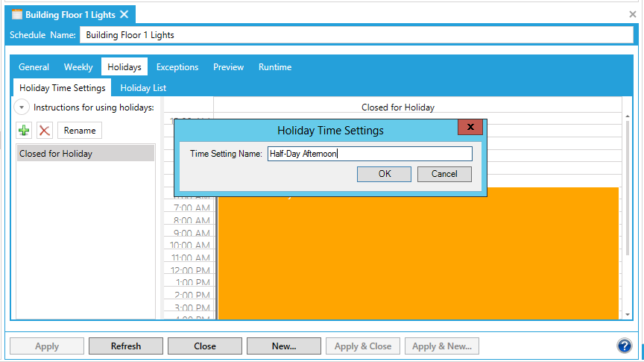Screen dimensions: 644x362
Task: Click the red X delete holiday icon
Action: click(45, 131)
